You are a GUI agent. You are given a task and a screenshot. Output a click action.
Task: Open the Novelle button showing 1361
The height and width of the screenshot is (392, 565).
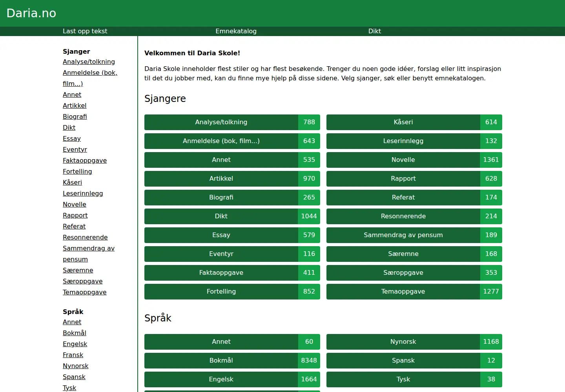414,160
